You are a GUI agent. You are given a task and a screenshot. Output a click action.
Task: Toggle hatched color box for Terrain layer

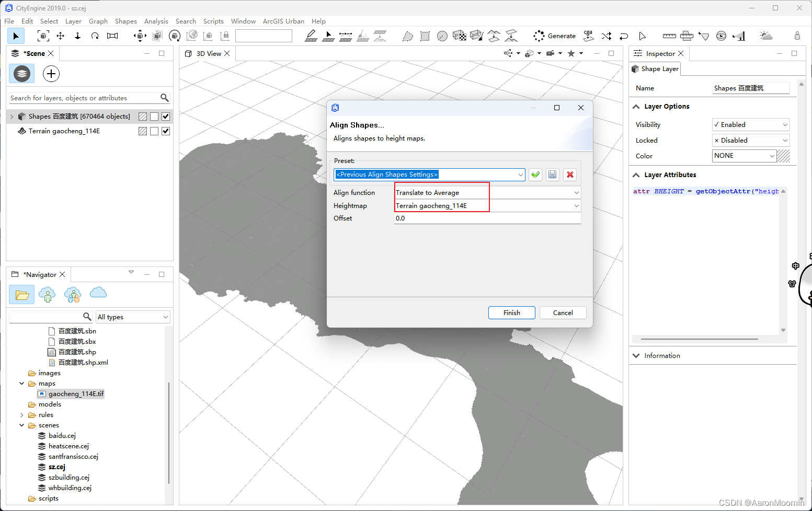[x=143, y=131]
